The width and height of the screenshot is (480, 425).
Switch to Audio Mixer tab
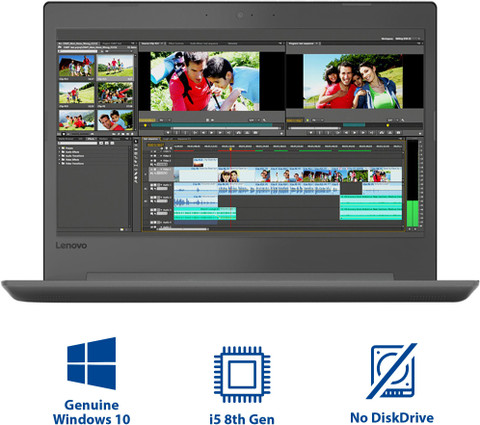click(x=204, y=43)
